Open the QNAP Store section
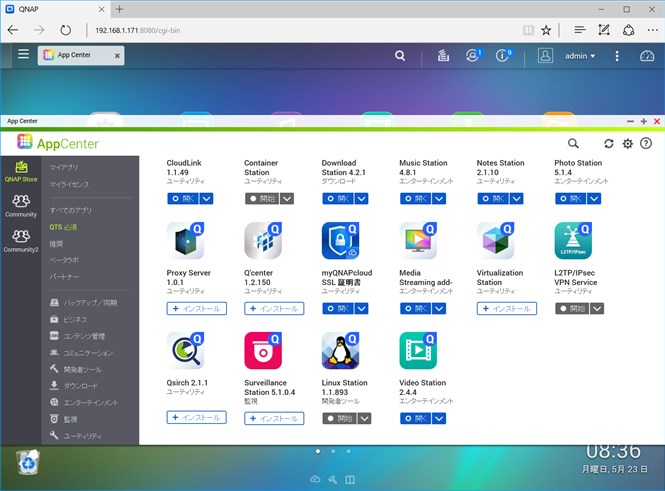Viewport: 665px width, 491px height. click(21, 172)
